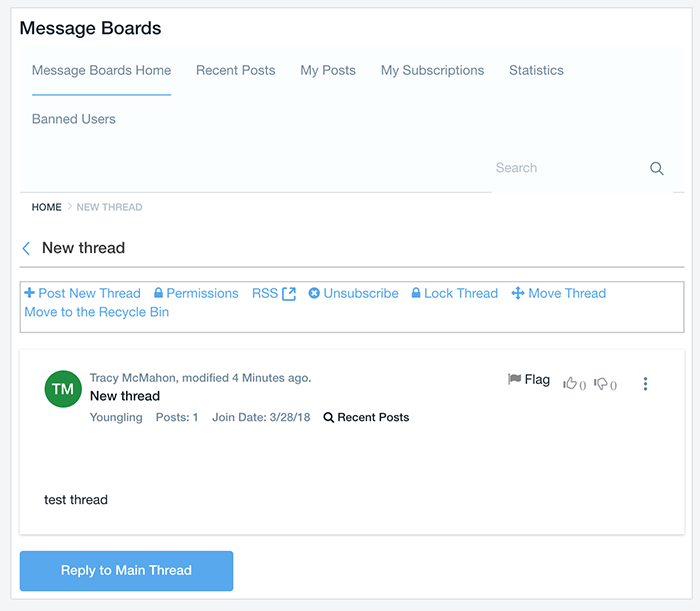Move thread to the Recycle Bin
Viewport: 700px width, 611px height.
click(97, 312)
